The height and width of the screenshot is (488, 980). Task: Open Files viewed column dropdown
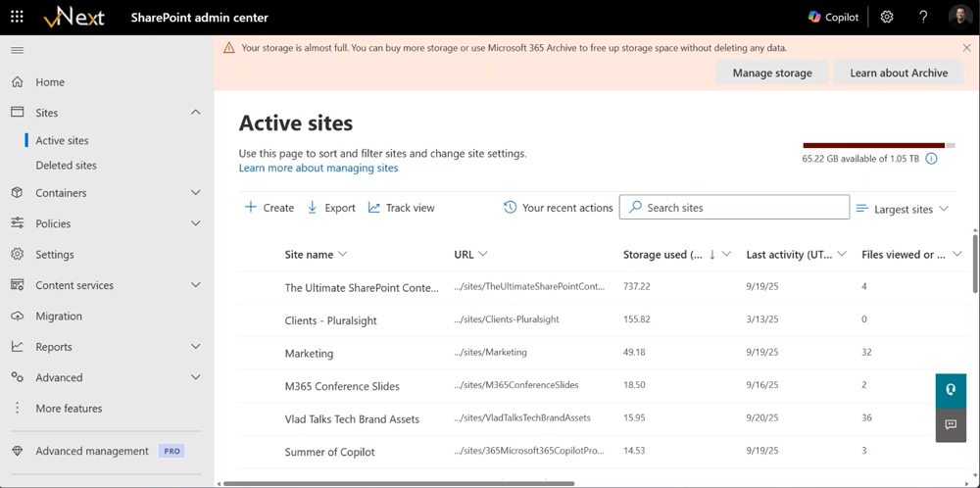click(956, 255)
